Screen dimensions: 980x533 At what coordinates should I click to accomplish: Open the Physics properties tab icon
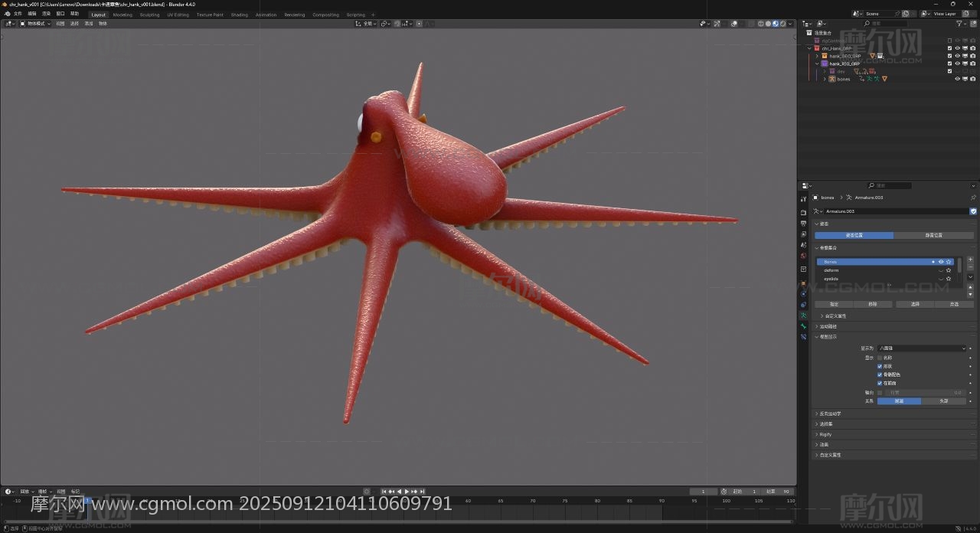tap(803, 293)
